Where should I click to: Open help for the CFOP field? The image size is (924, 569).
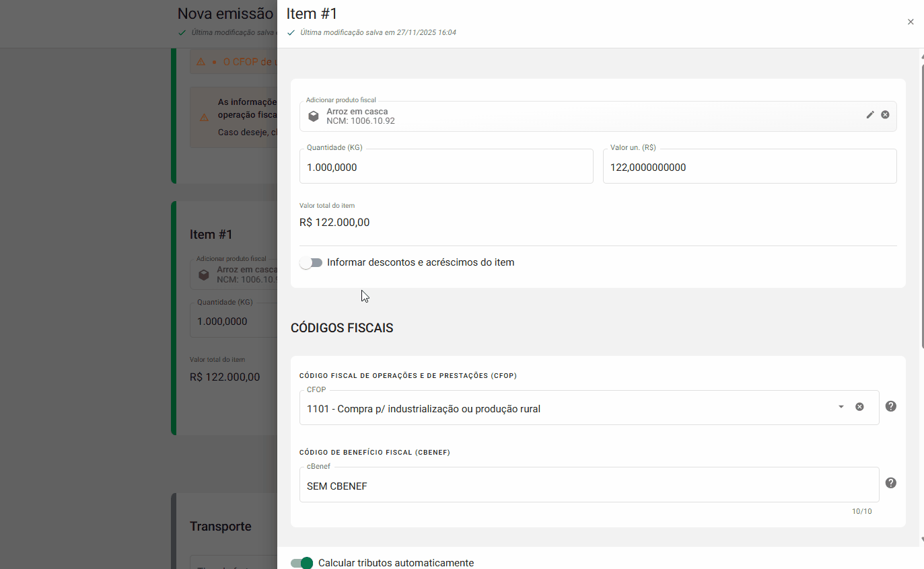tap(890, 406)
